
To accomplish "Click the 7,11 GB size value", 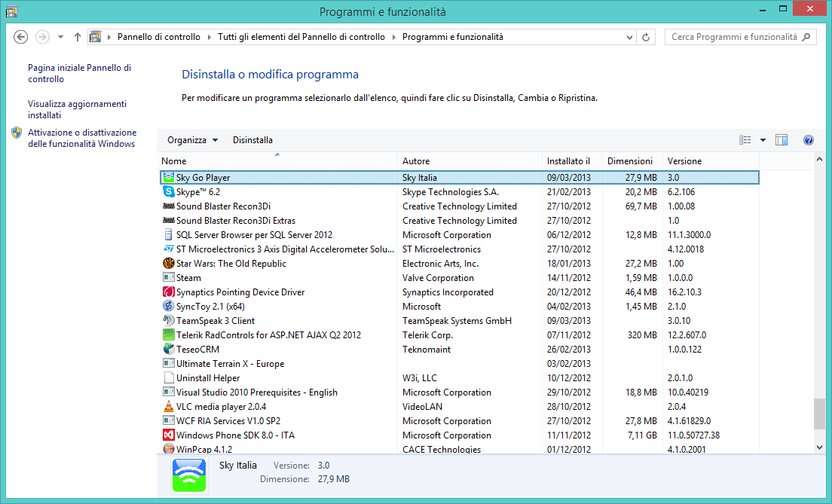I will pos(642,435).
